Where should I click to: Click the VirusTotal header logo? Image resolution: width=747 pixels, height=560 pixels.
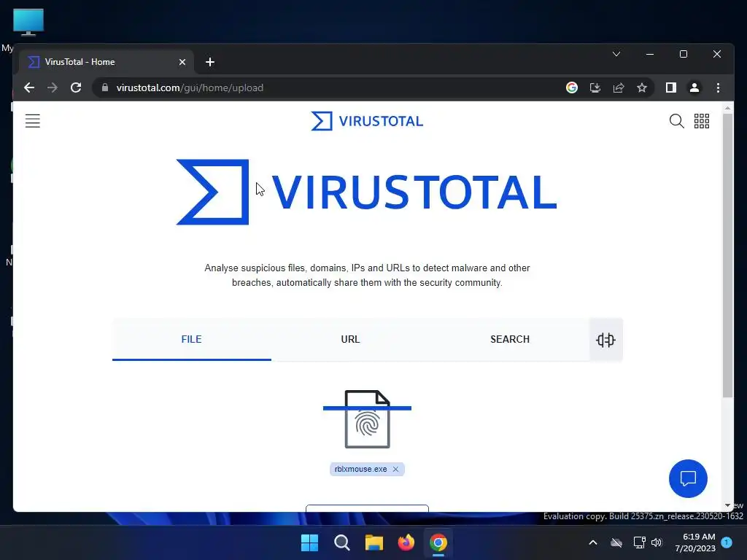click(x=367, y=121)
